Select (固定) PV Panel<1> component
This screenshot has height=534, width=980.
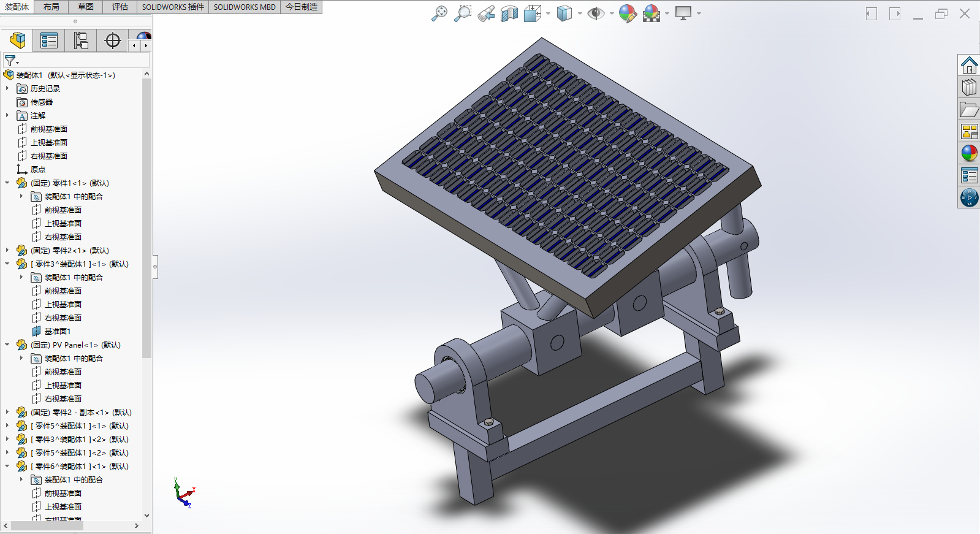click(69, 345)
